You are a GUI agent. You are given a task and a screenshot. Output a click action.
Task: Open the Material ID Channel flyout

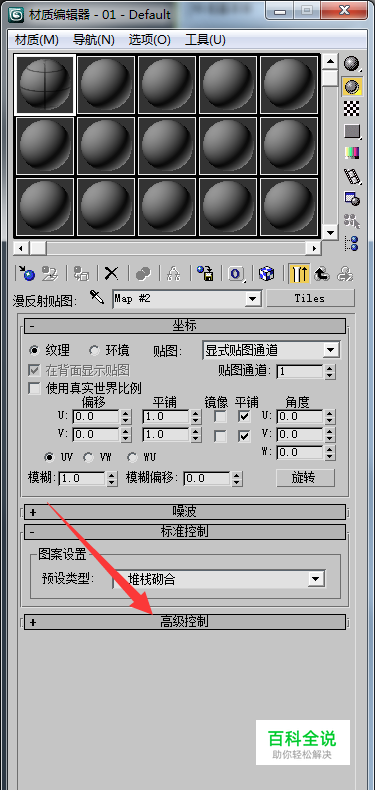[236, 274]
